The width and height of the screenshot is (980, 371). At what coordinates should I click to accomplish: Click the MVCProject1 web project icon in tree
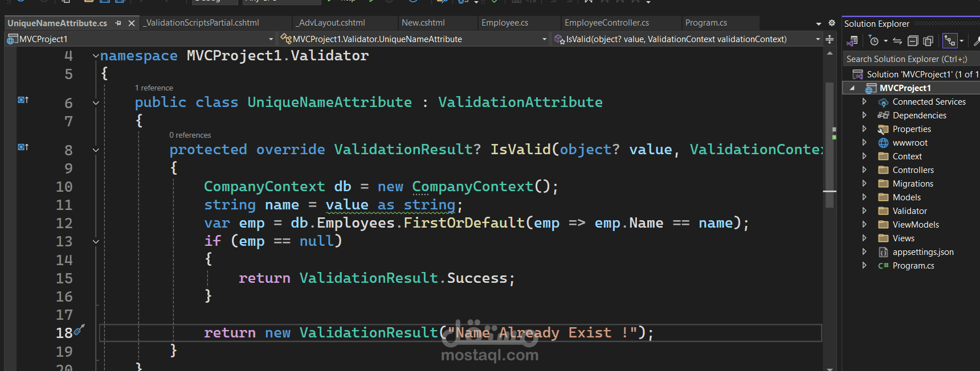871,88
